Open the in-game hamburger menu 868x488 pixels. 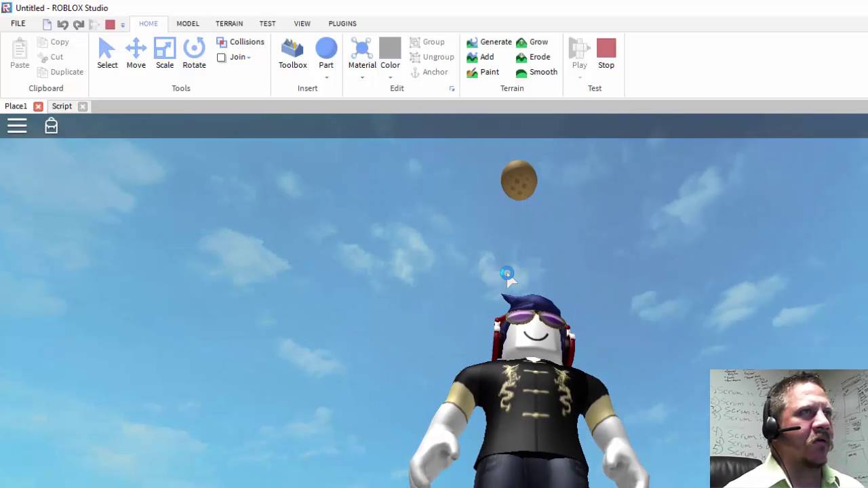(17, 125)
